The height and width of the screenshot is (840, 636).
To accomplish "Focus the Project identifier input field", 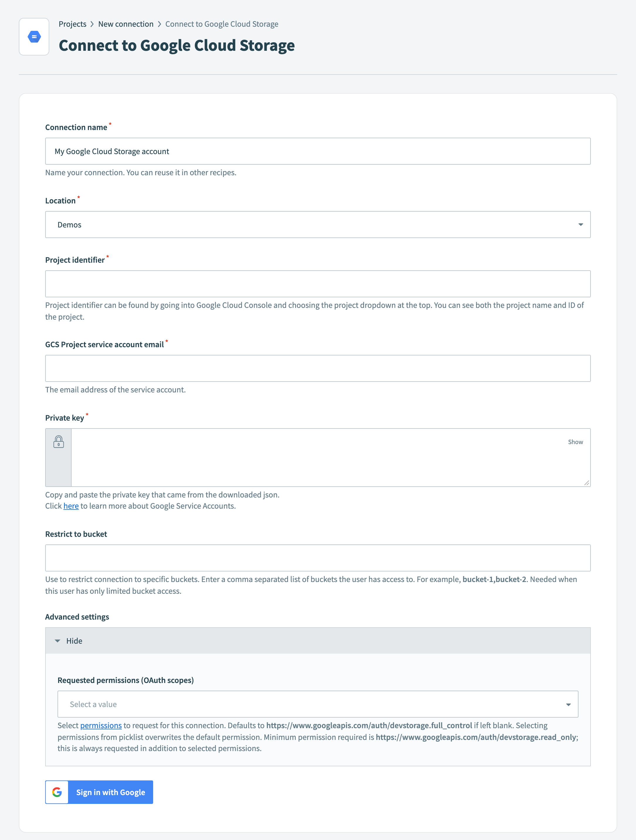I will [x=318, y=283].
